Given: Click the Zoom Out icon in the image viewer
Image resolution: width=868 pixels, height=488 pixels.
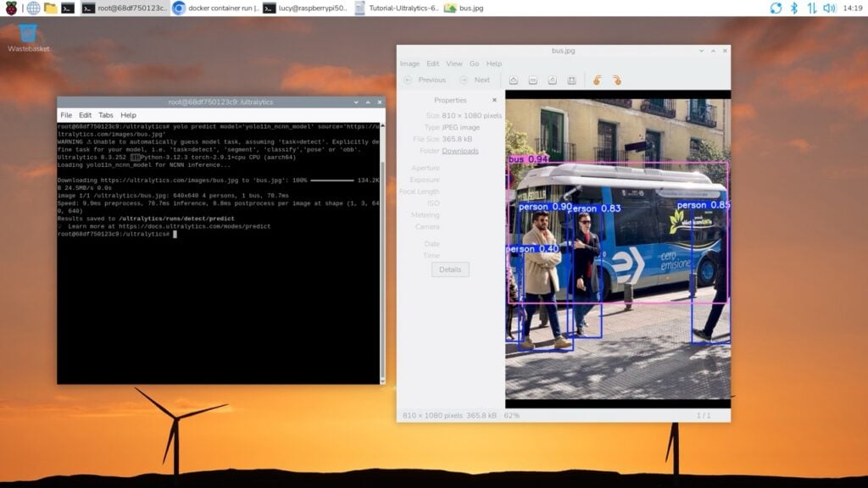Looking at the screenshot, I should click(533, 80).
